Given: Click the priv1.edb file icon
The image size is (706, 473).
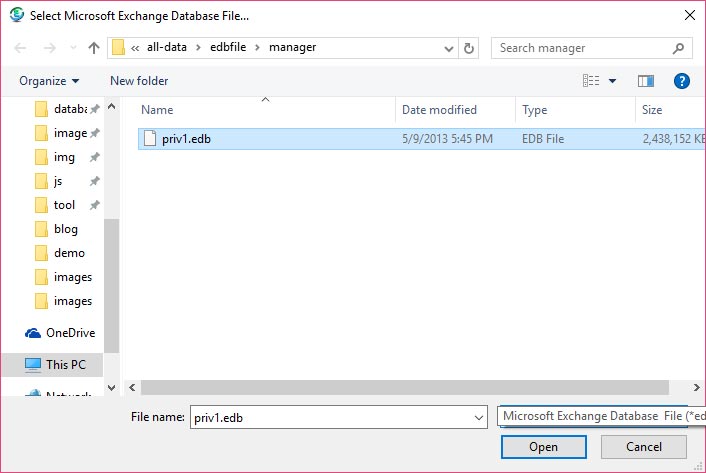Looking at the screenshot, I should point(150,139).
